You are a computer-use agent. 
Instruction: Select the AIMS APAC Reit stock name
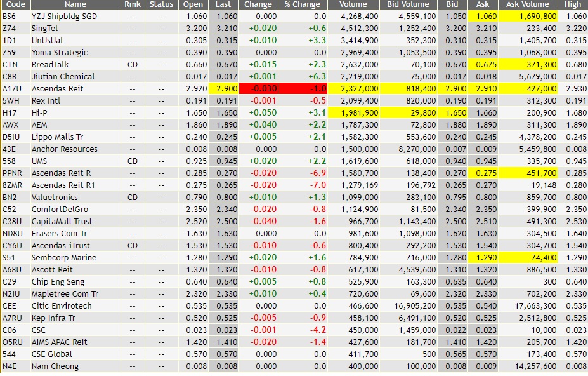tap(59, 342)
